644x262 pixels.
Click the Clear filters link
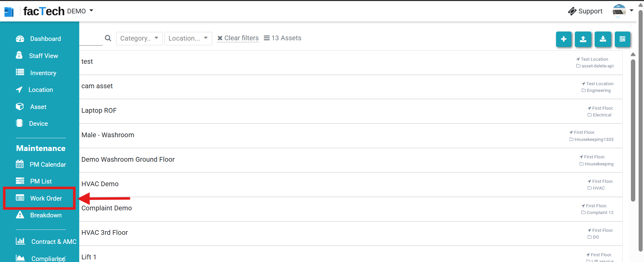(238, 38)
